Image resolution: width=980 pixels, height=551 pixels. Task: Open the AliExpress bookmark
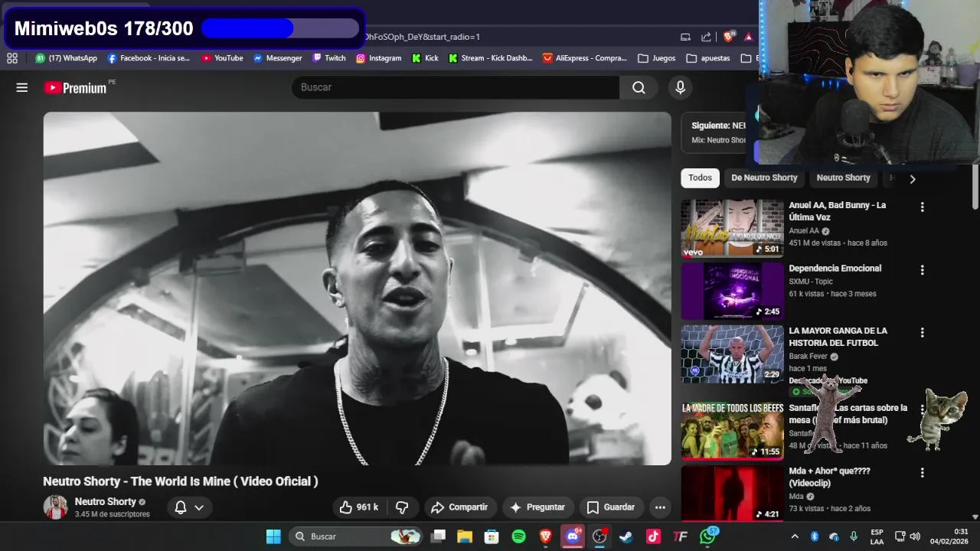pyautogui.click(x=586, y=58)
